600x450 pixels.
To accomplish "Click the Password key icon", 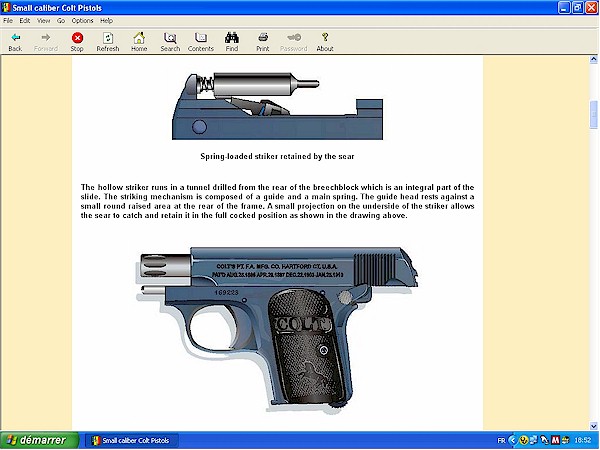I will coord(293,41).
